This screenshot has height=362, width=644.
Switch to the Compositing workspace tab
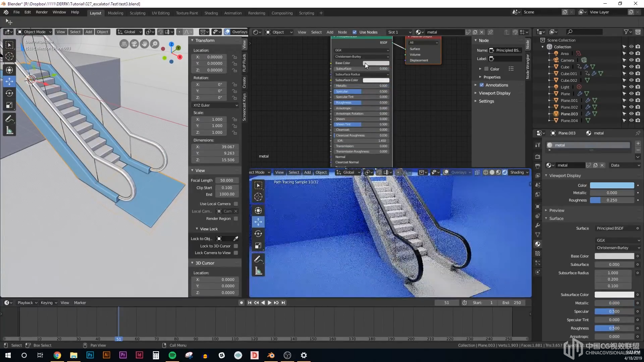coord(282,13)
